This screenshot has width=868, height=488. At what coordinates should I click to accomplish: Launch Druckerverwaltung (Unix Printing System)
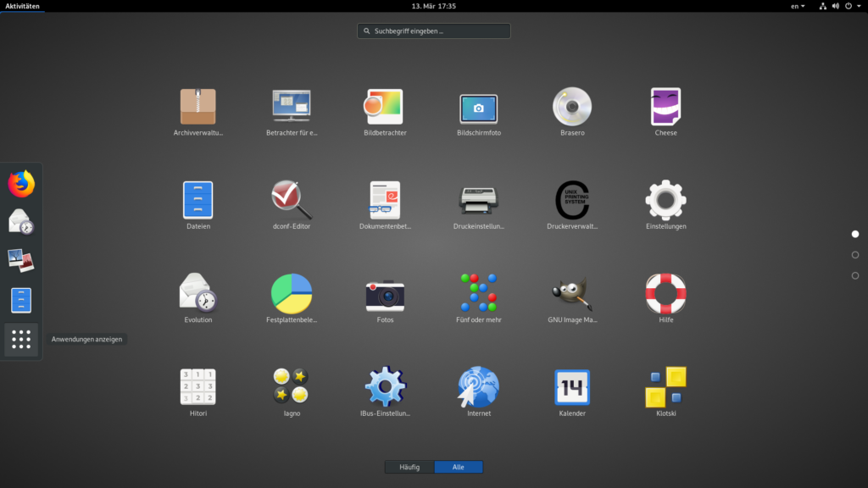click(x=572, y=205)
